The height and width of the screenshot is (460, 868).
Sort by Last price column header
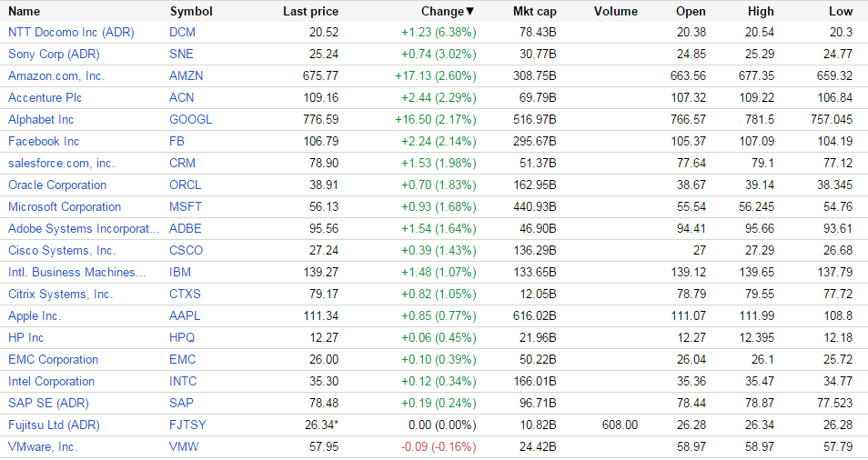[310, 12]
